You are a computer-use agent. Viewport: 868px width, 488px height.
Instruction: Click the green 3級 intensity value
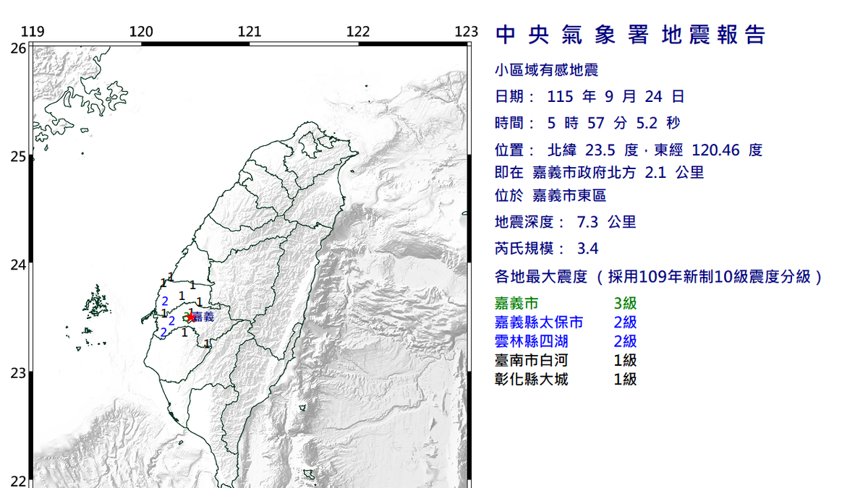(625, 304)
